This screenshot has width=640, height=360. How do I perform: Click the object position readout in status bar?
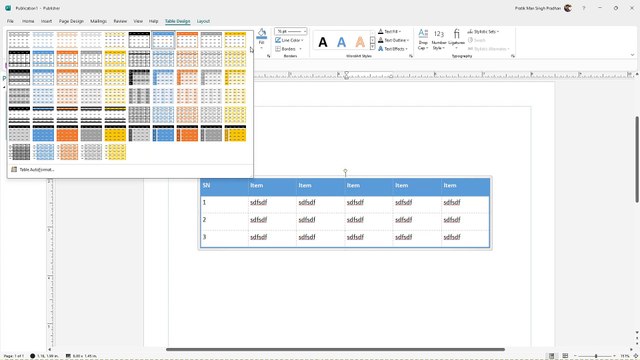tap(45, 356)
